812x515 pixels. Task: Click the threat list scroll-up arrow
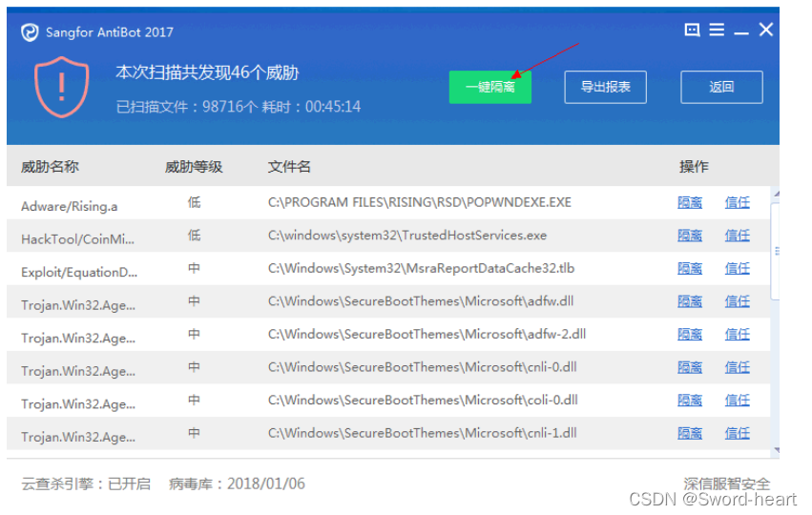coord(776,195)
